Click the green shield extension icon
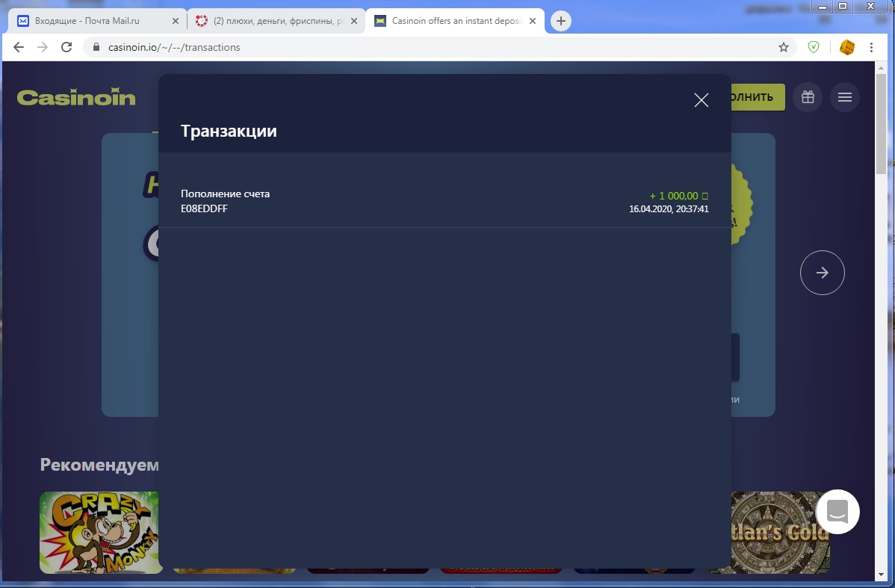Viewport: 895px width, 588px height. coord(814,47)
